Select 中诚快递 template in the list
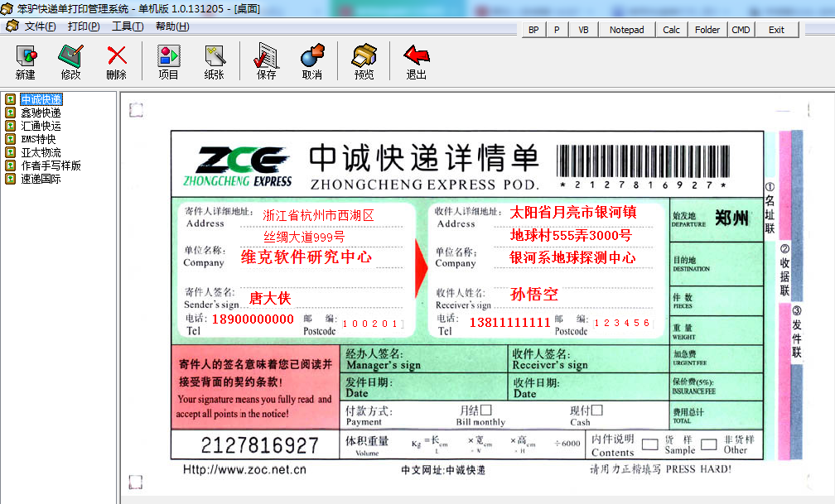 pyautogui.click(x=41, y=99)
